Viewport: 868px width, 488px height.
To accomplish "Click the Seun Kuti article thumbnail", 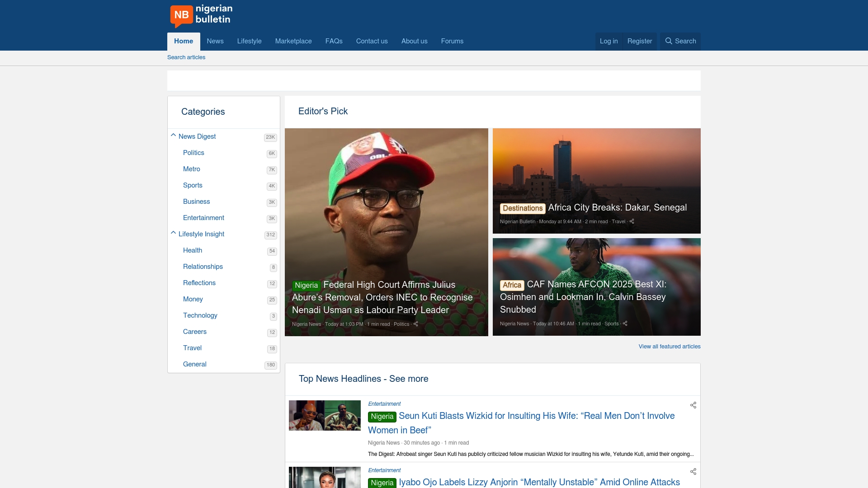I will [x=325, y=415].
